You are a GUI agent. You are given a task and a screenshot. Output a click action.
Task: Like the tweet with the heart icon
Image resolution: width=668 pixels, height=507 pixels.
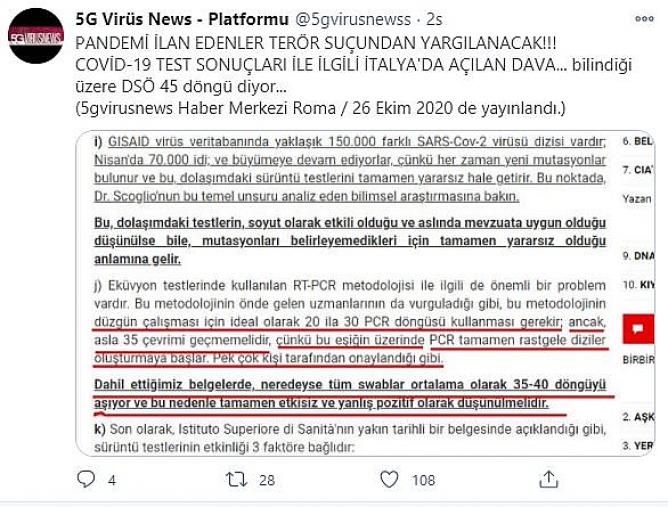(x=389, y=480)
